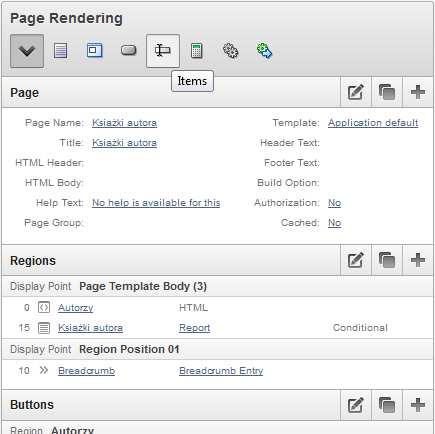Collapse Page Rendering using the chevron button

27,51
